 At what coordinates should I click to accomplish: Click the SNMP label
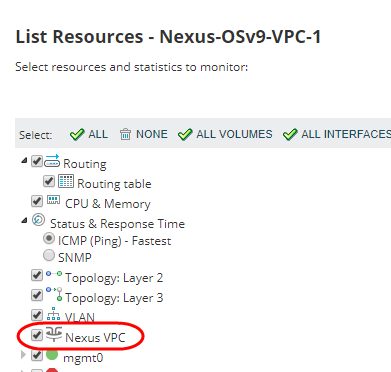click(75, 258)
